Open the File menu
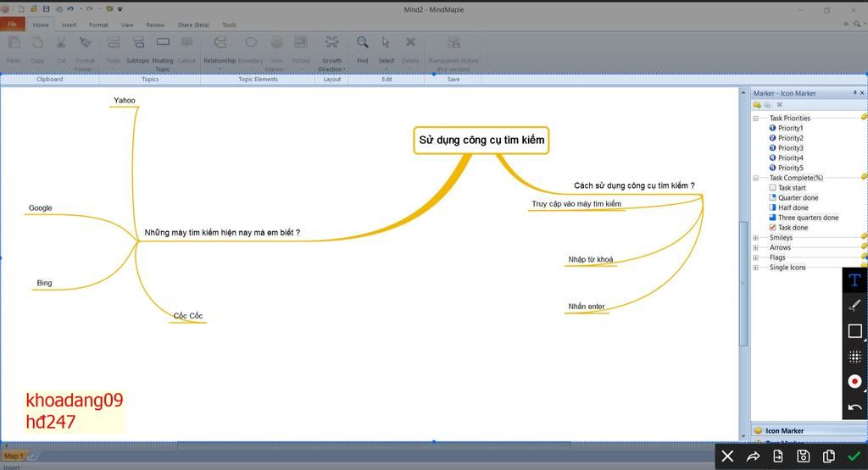 12,24
